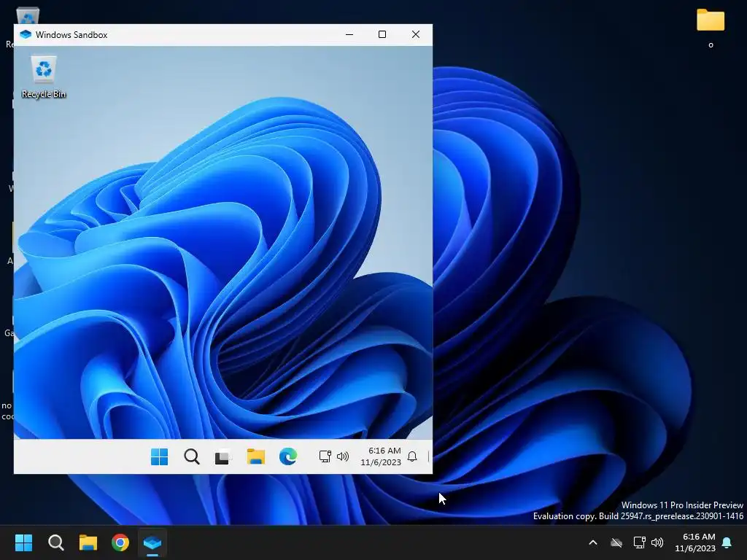Screen dimensions: 747x560
Task: Select the folder named 'o' on host desktop
Action: (x=711, y=28)
